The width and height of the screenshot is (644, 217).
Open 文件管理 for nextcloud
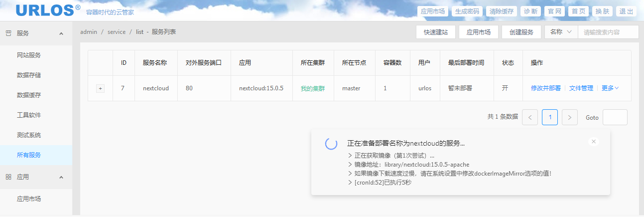pyautogui.click(x=581, y=88)
